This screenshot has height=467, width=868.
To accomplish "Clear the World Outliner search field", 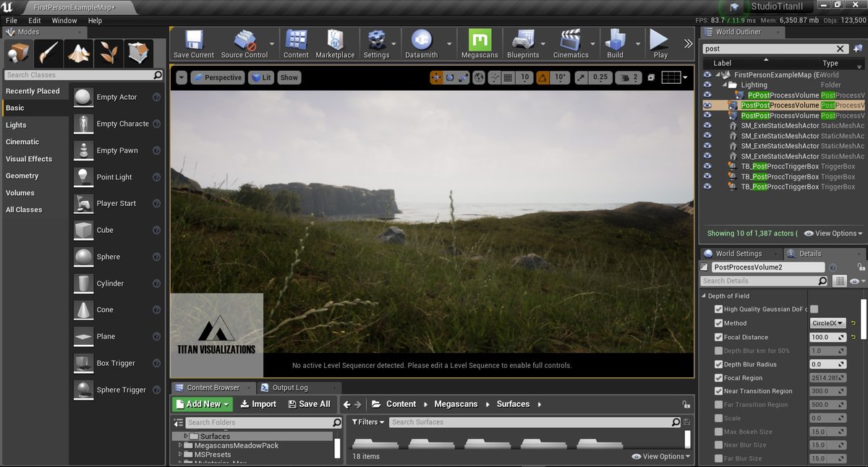I will coord(840,48).
